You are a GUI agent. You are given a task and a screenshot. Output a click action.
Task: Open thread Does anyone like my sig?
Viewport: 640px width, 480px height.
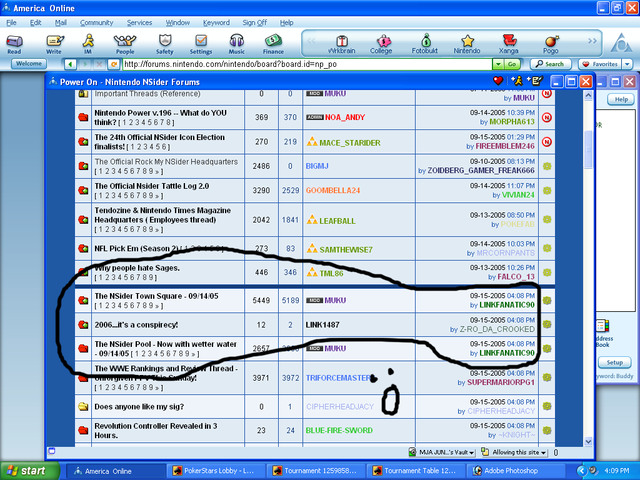pyautogui.click(x=139, y=407)
